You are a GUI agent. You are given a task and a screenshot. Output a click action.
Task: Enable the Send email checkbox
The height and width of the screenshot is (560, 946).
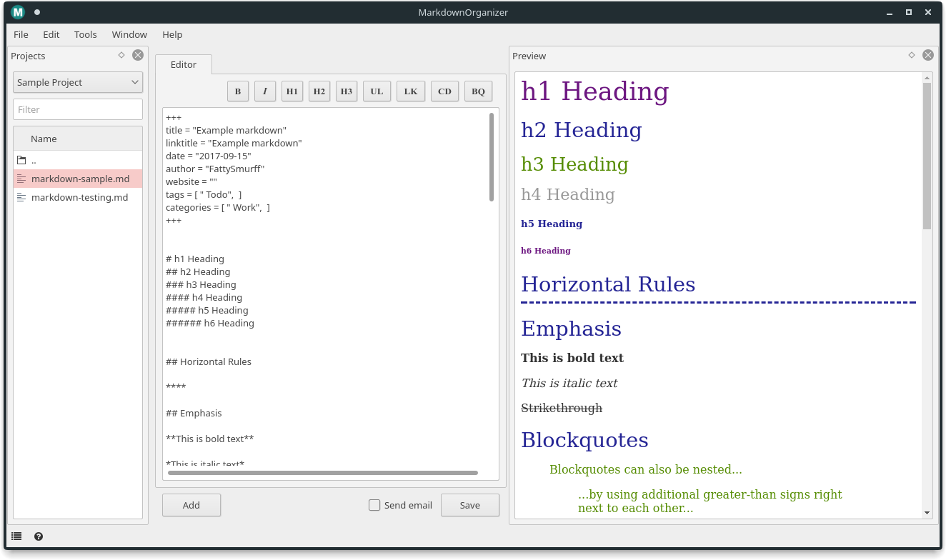point(374,505)
